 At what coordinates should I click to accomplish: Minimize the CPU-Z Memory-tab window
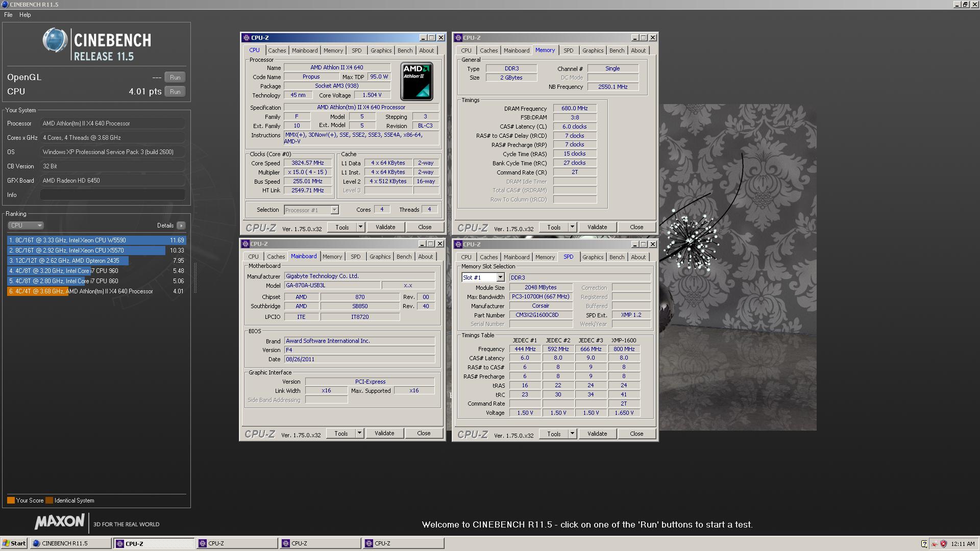click(x=635, y=38)
